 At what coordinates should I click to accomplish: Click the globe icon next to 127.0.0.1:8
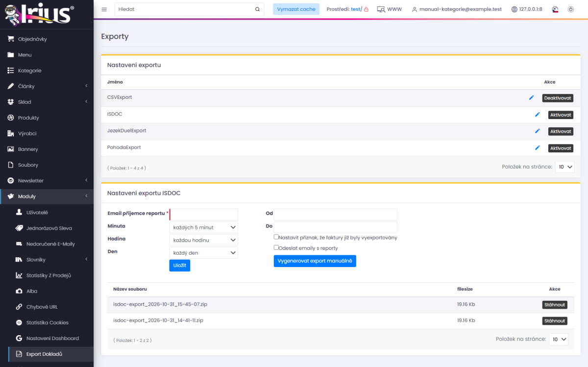(514, 9)
